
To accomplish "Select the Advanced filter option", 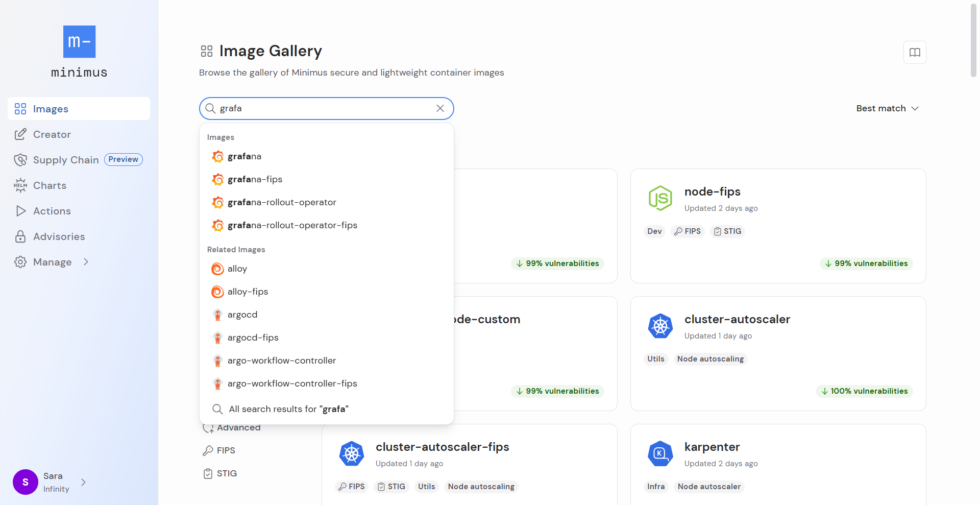I will click(232, 428).
